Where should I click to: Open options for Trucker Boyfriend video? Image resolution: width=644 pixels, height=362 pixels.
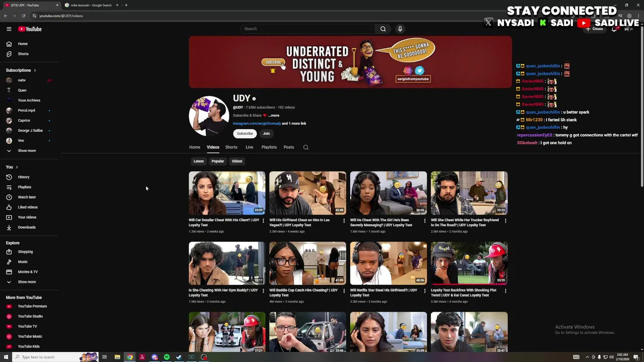point(505,220)
